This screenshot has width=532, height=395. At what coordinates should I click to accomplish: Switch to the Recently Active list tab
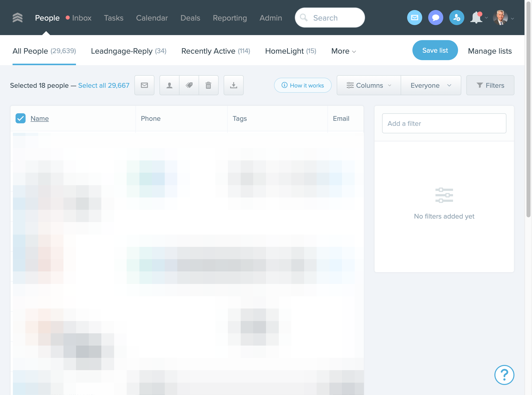(x=216, y=51)
